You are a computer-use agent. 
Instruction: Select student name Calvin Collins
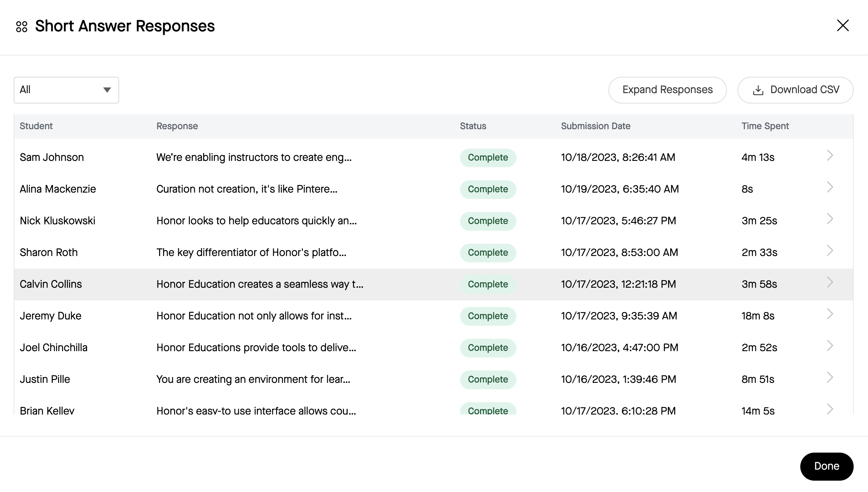pyautogui.click(x=51, y=284)
